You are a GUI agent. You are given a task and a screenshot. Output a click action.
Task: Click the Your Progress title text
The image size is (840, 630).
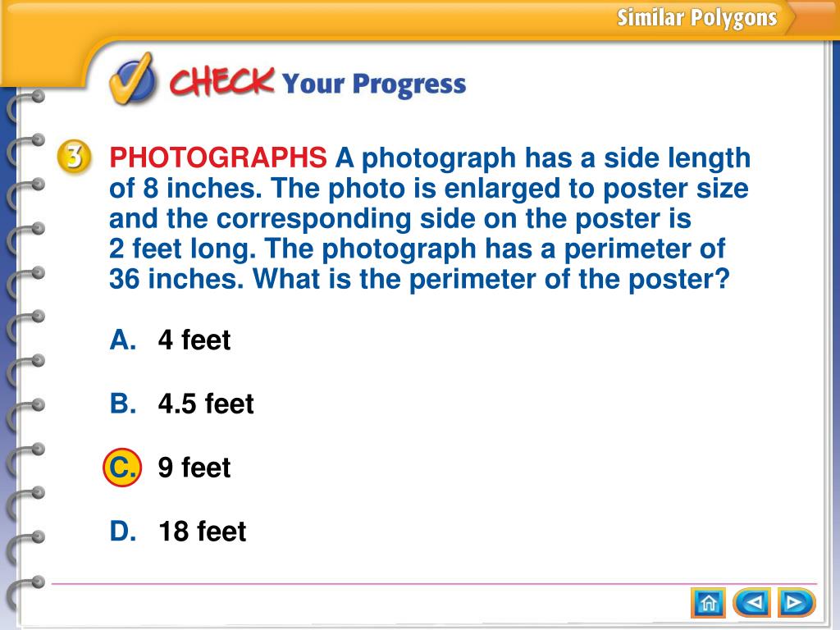click(x=374, y=84)
